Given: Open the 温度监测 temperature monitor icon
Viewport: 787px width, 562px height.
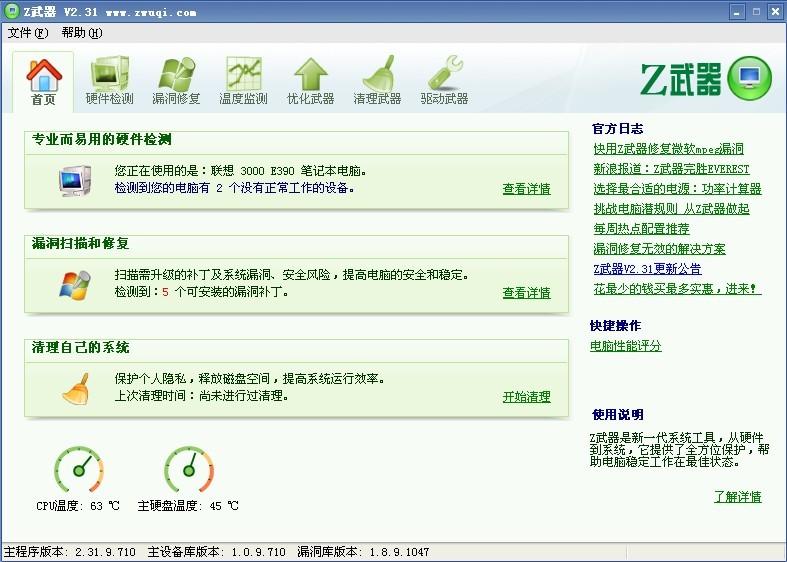Looking at the screenshot, I should [x=243, y=73].
